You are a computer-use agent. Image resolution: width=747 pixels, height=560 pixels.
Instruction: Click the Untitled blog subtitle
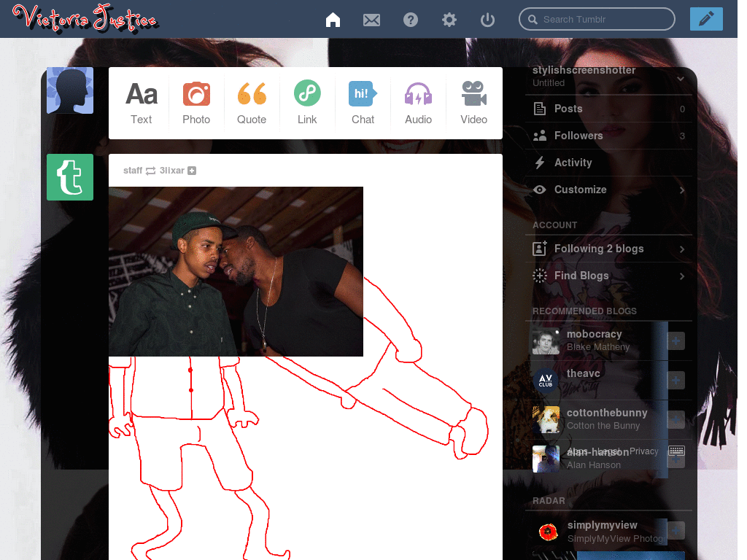tap(549, 83)
